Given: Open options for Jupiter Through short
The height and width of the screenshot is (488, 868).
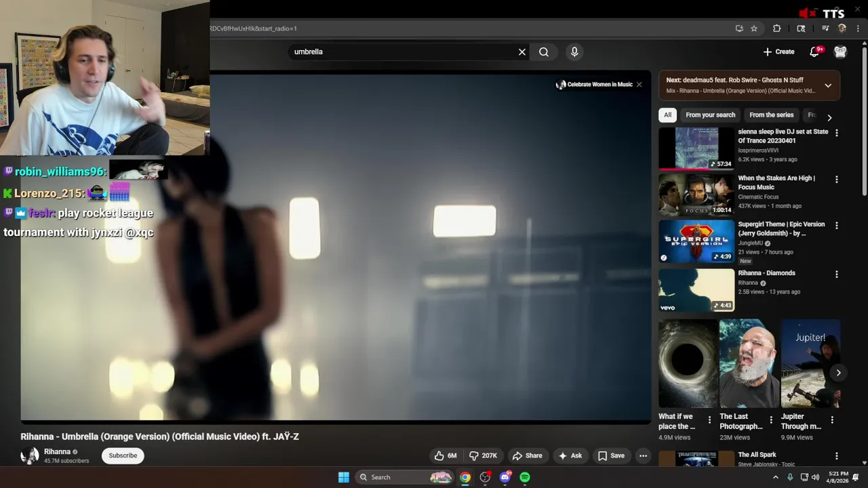Looking at the screenshot, I should tap(832, 420).
